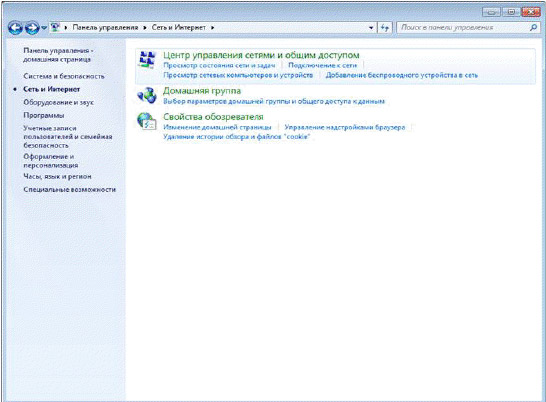The width and height of the screenshot is (546, 402).
Task: Open Центр управления сетями и общим доступом heading
Action: [261, 55]
